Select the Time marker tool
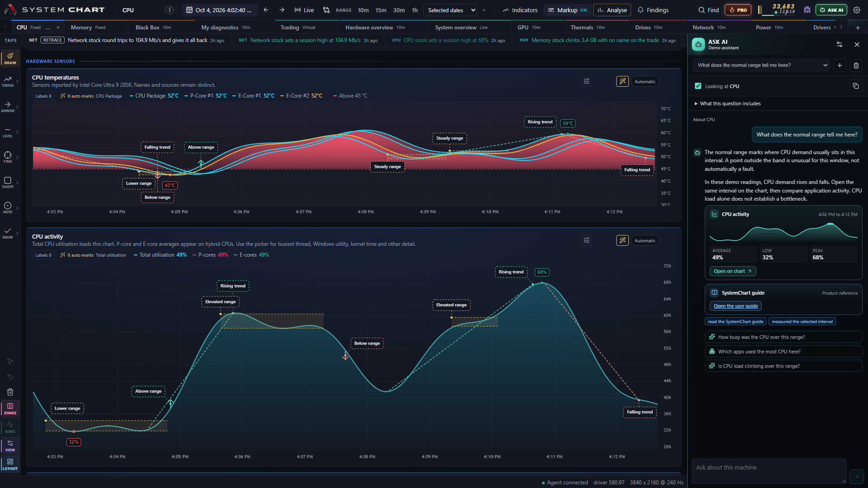868x488 pixels. pyautogui.click(x=8, y=157)
